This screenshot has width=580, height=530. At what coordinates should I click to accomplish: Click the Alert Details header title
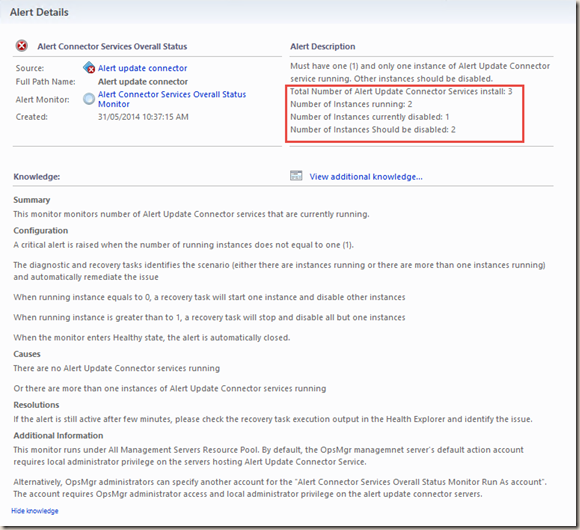coord(39,12)
